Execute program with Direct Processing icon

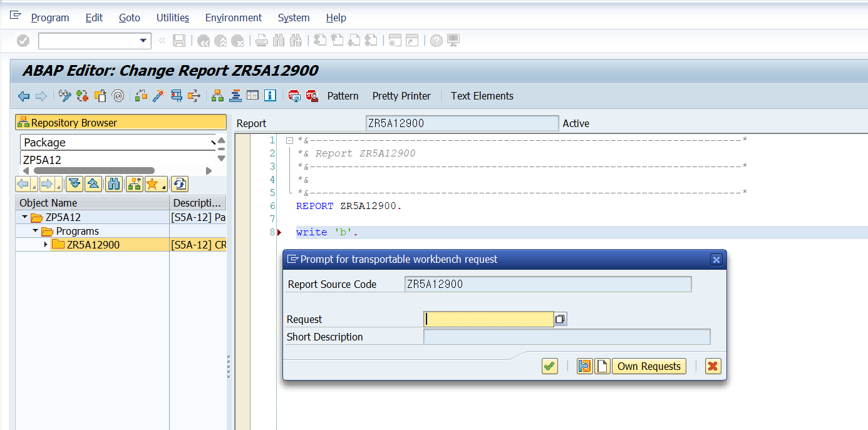pyautogui.click(x=176, y=96)
